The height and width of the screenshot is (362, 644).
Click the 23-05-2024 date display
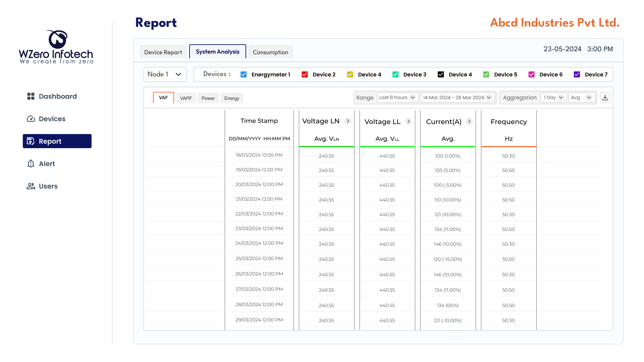[x=562, y=49]
